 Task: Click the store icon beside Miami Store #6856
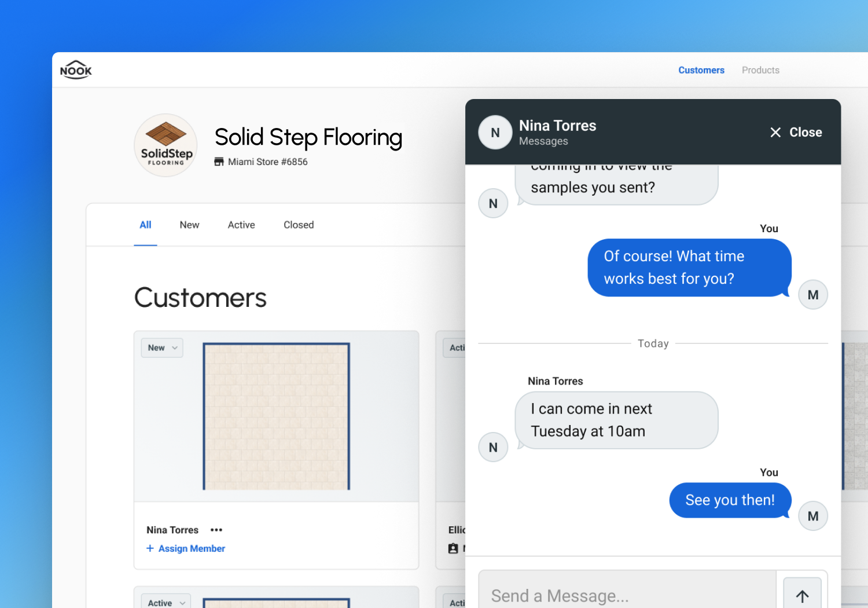click(x=219, y=162)
